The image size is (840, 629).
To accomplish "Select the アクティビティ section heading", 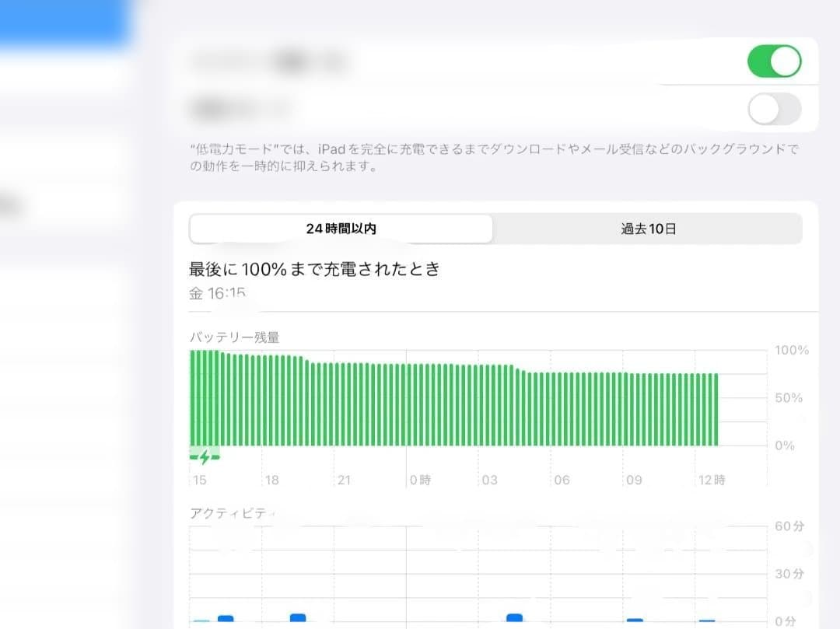I will pos(226,512).
